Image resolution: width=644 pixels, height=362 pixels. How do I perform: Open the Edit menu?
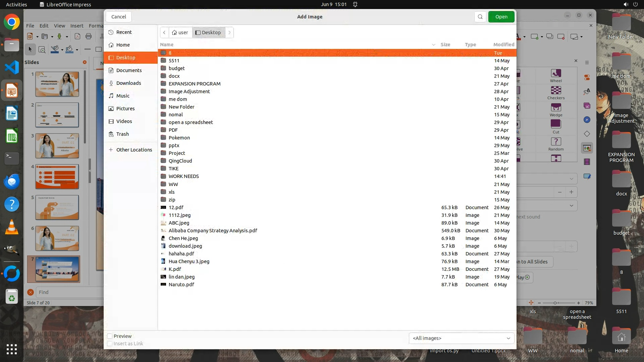(44, 25)
